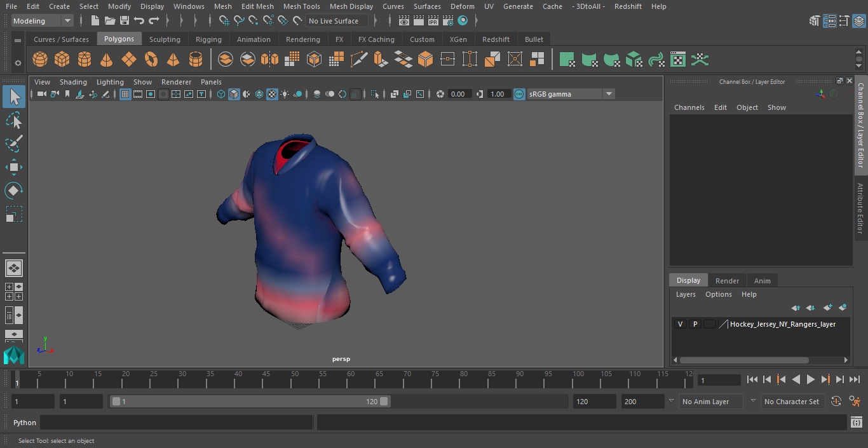The width and height of the screenshot is (868, 448).
Task: Create a polygon cone from the shelf
Action: tap(107, 60)
